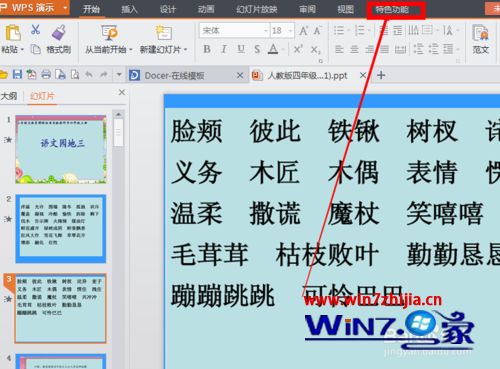
Task: Switch to the 大纲 outline pane tab
Action: (9, 96)
